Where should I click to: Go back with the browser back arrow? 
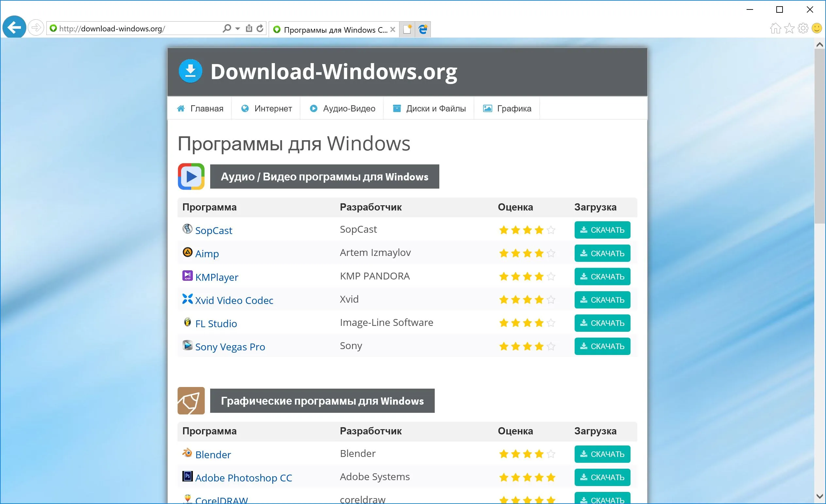14,27
